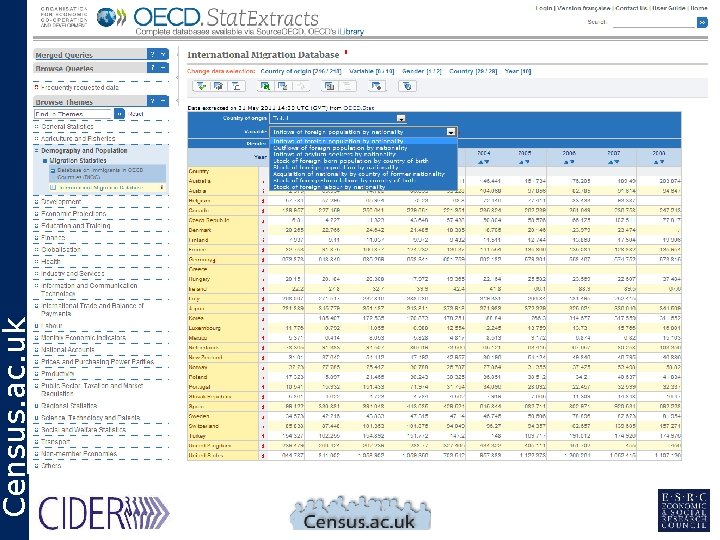Screen dimensions: 720x540
Task: Change Country data selection link
Action: (473, 71)
